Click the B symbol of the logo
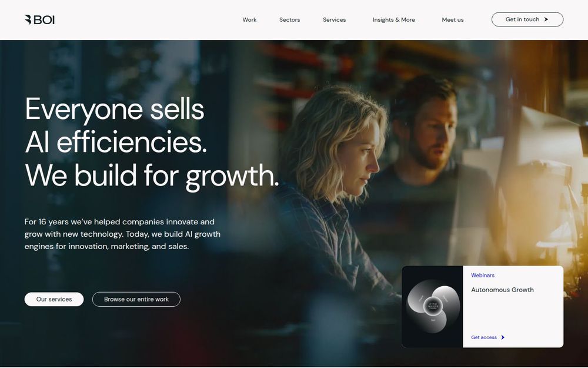 pyautogui.click(x=28, y=20)
